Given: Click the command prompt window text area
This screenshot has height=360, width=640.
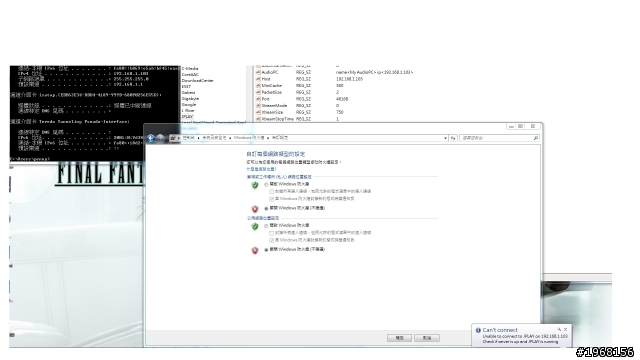Looking at the screenshot, I should pos(94,113).
